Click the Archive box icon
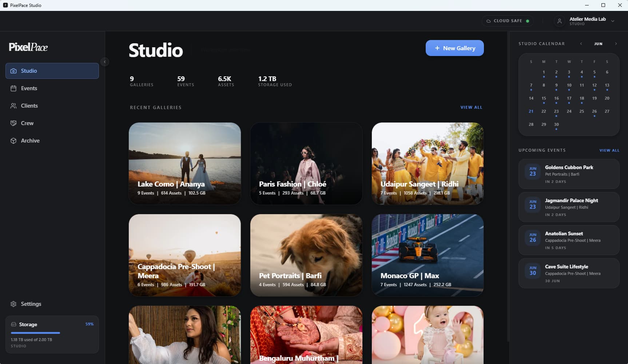This screenshot has height=364, width=628. point(13,141)
